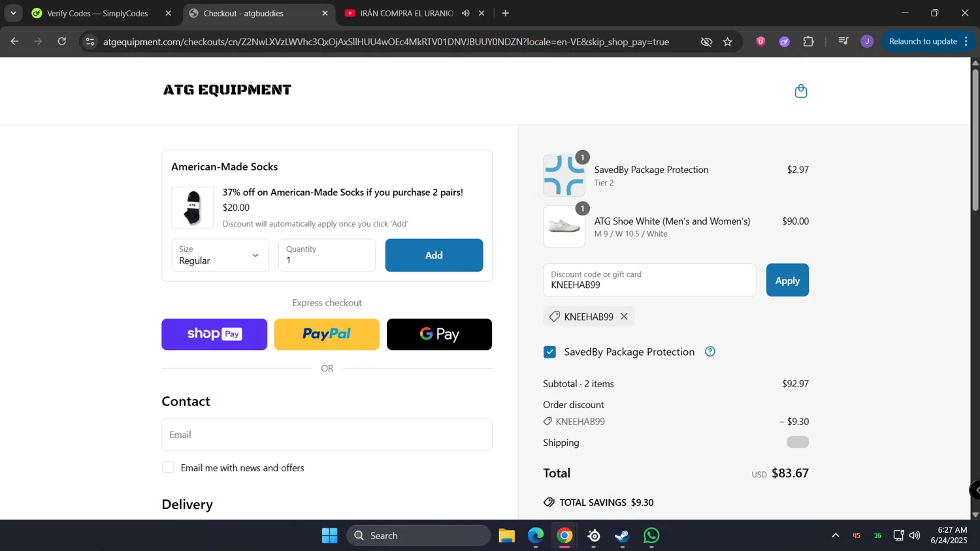Click the settings-wheel app icon in taskbar
Screen dimensions: 980x551
point(593,536)
